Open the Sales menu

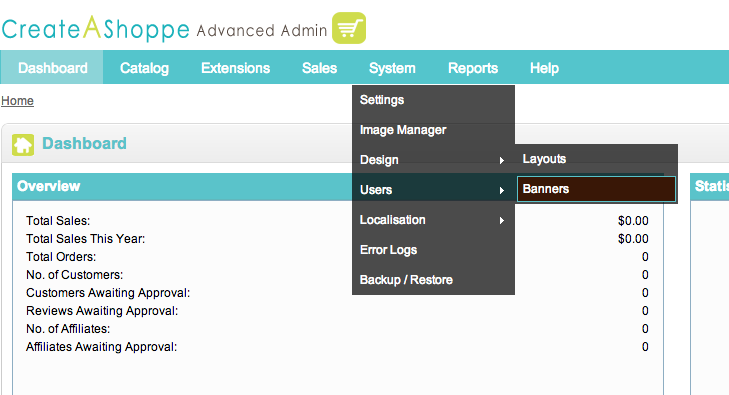click(319, 68)
